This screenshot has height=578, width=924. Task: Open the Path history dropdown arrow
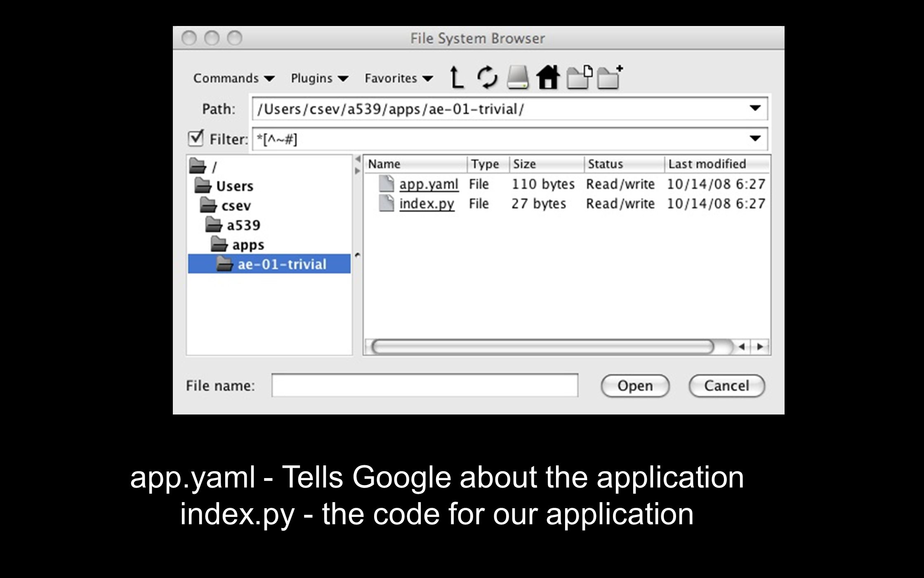(x=755, y=108)
